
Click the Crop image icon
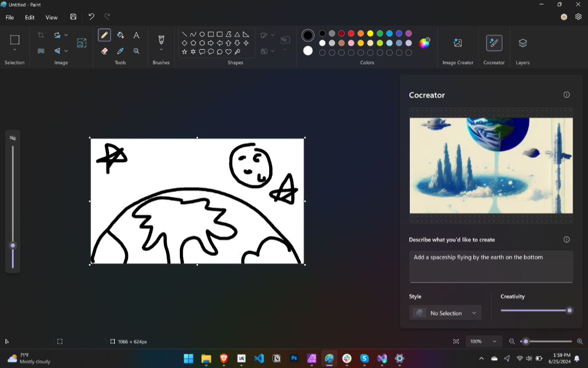(x=41, y=35)
